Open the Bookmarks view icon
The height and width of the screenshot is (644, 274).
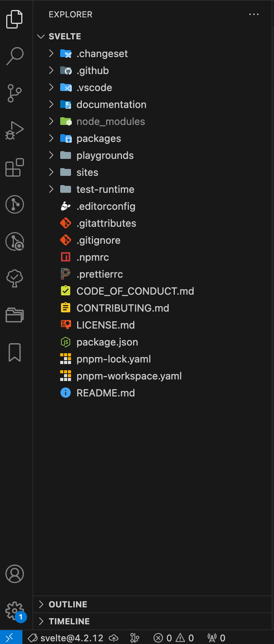(15, 352)
